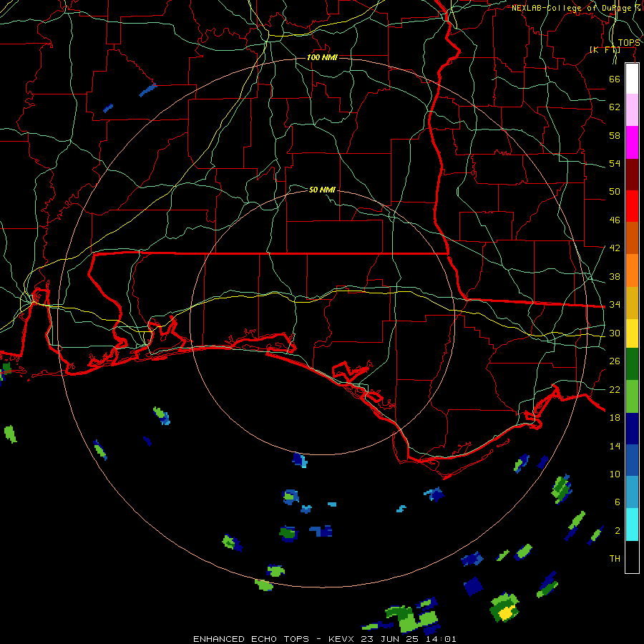Click the light pink legend swatch
This screenshot has height=644, width=644.
click(x=632, y=109)
